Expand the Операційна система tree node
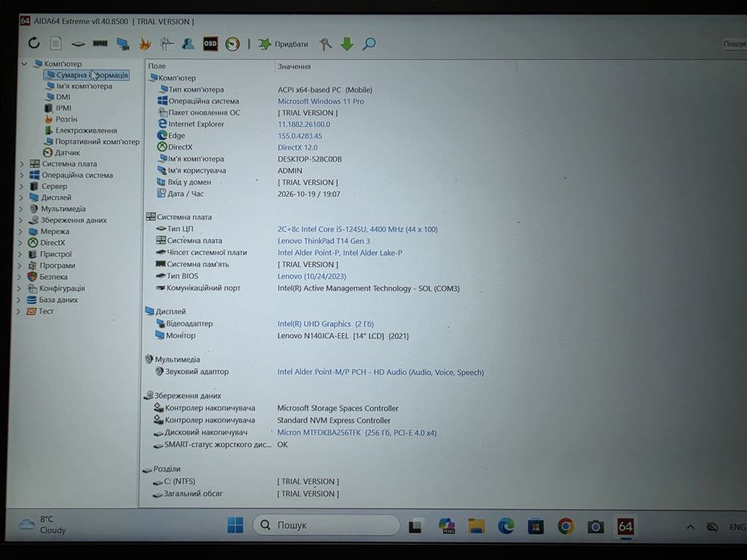 click(x=22, y=175)
